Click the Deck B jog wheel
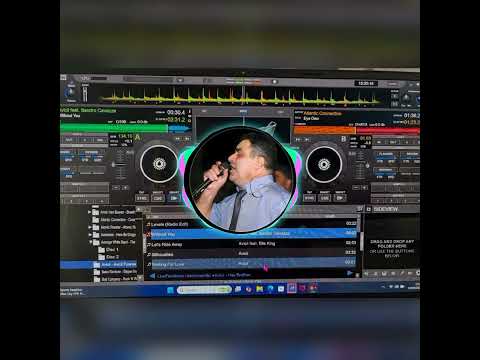Viewport: 480px width, 360px height. click(324, 165)
